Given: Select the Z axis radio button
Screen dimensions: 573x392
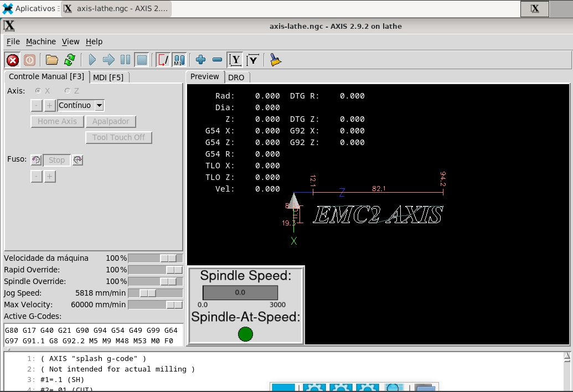Looking at the screenshot, I should click(x=67, y=91).
